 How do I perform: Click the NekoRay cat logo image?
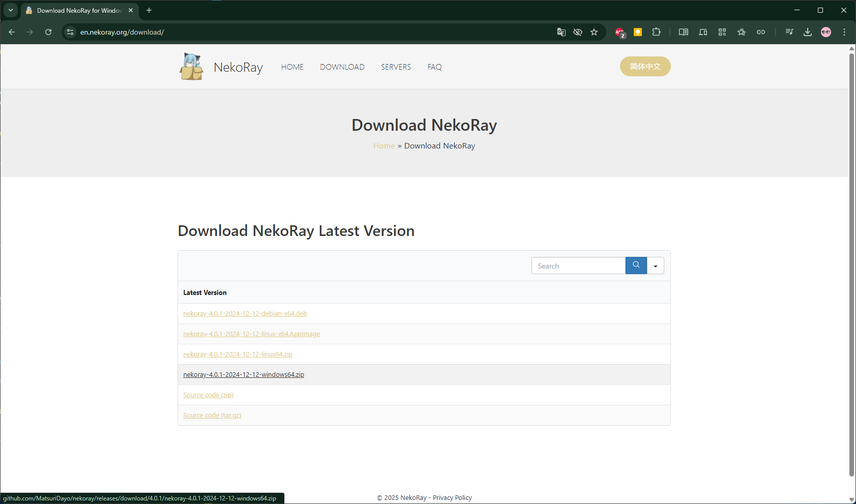click(x=192, y=67)
